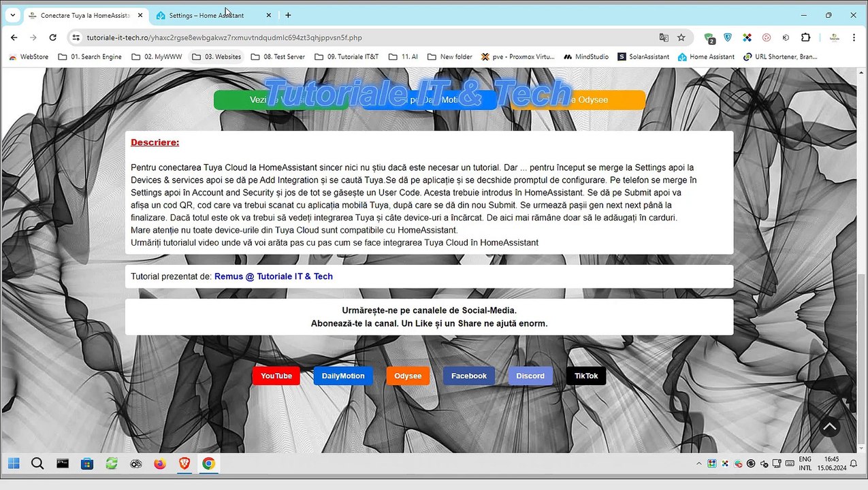This screenshot has height=490, width=868.
Task: Bookmark this page with the star icon
Action: coord(681,37)
